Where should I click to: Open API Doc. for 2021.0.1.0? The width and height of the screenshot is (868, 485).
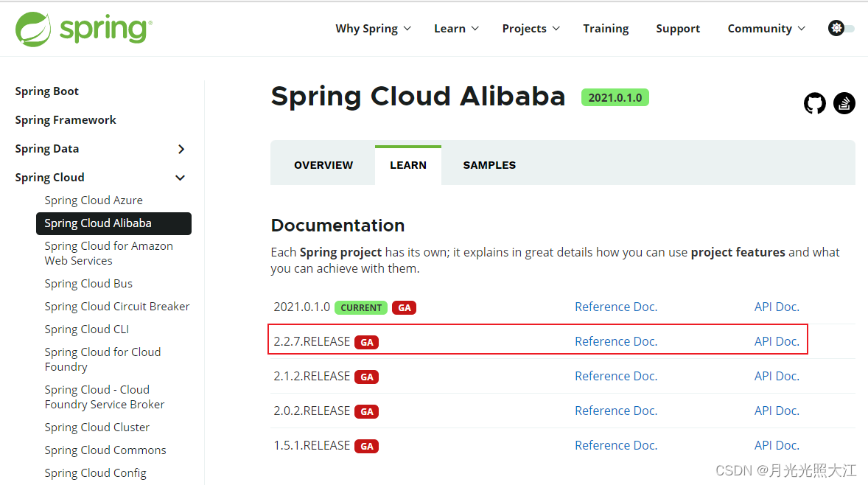coord(777,307)
